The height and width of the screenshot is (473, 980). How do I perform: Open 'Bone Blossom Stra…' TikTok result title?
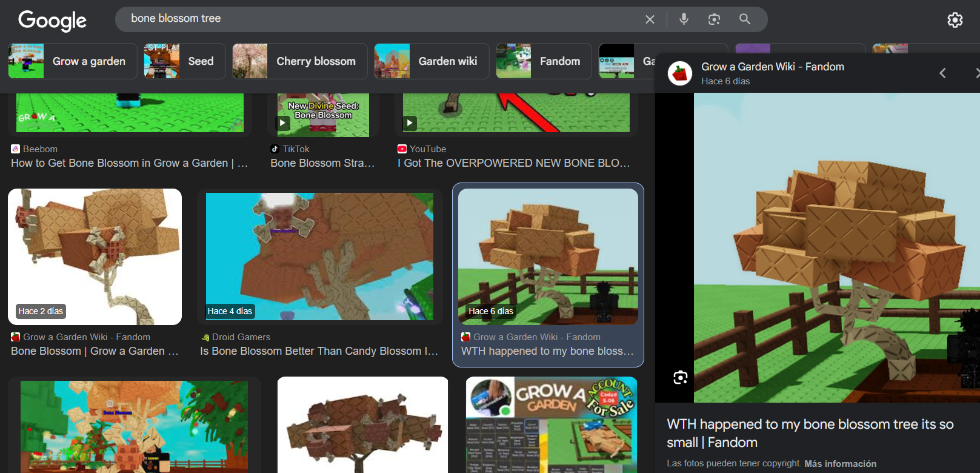point(322,163)
